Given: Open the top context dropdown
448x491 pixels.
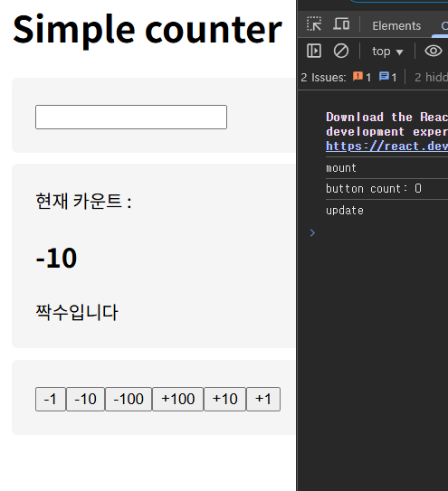Looking at the screenshot, I should tap(387, 52).
